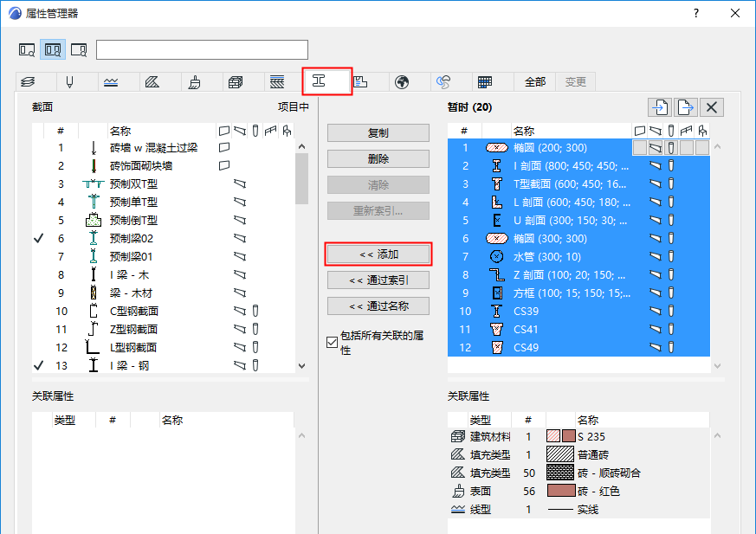Toggle wall usage box for 椭圆 (200; 300)

coord(640,148)
